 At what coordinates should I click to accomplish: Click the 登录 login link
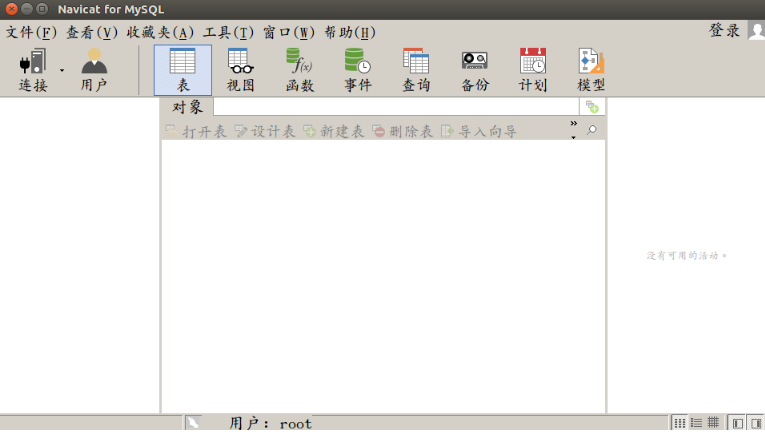[x=725, y=30]
